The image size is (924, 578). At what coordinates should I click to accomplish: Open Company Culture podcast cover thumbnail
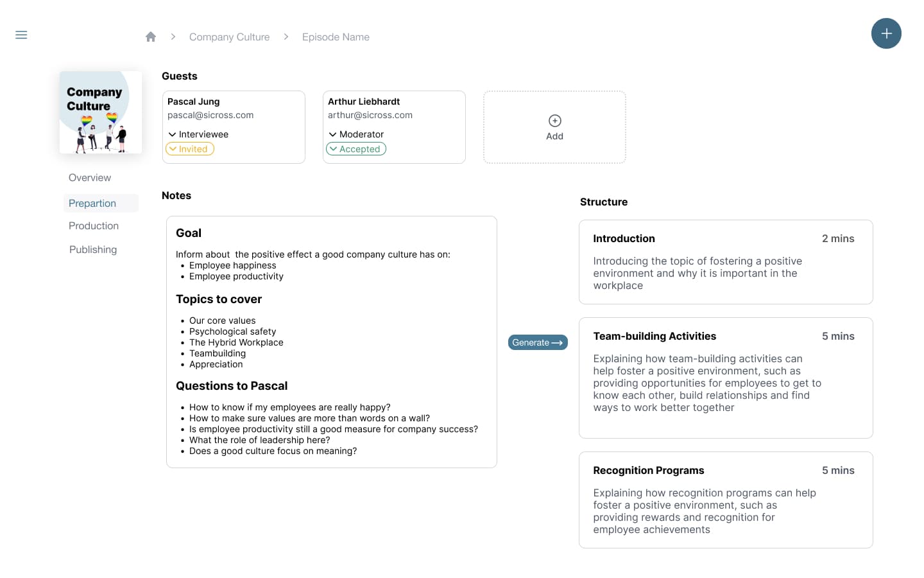tap(101, 112)
